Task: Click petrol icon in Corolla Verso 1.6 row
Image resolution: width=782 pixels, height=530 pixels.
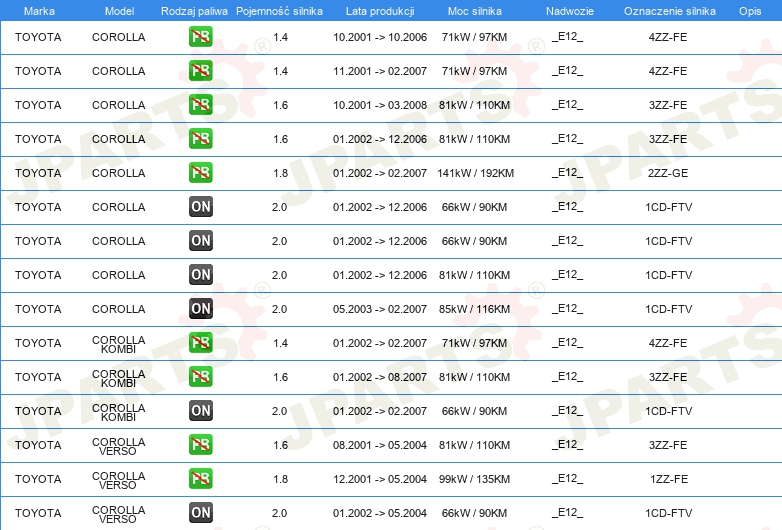Action: coord(200,445)
